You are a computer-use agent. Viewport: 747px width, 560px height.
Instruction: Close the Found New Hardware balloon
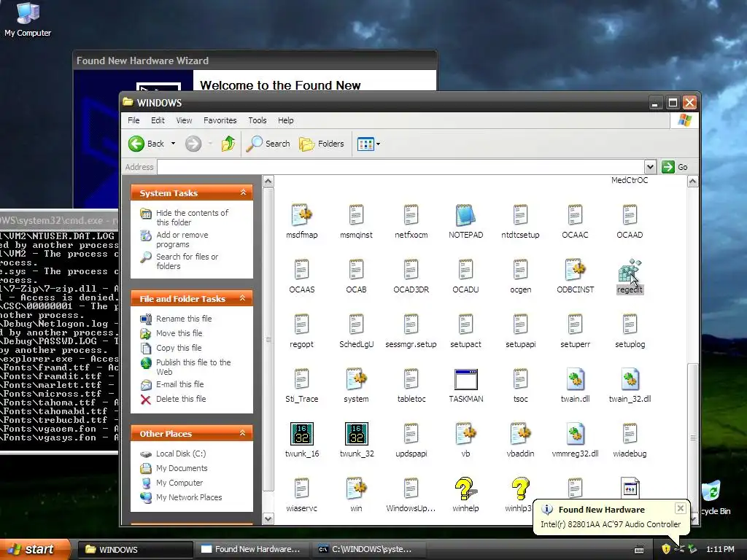tap(681, 508)
